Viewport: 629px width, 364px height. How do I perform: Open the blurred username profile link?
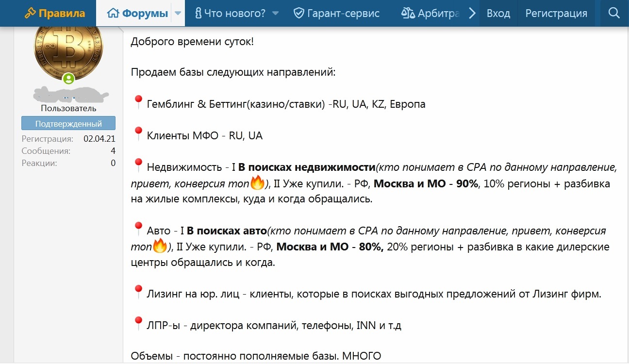coord(68,95)
